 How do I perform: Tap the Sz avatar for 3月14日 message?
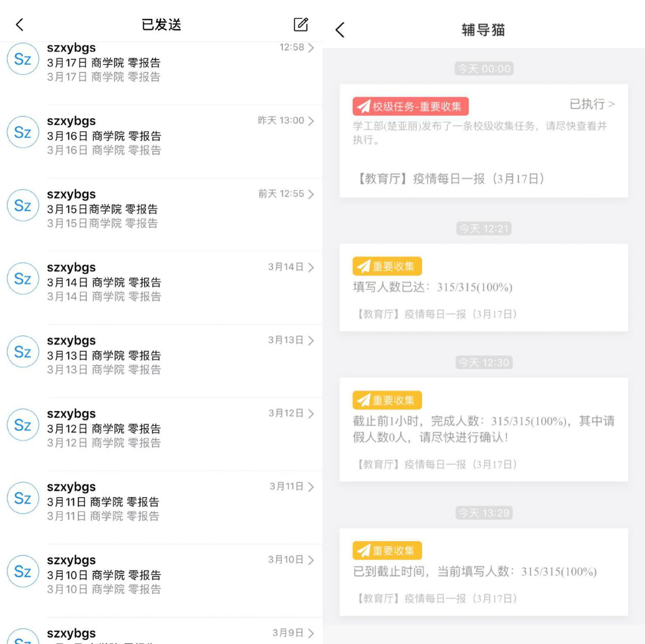(x=22, y=279)
